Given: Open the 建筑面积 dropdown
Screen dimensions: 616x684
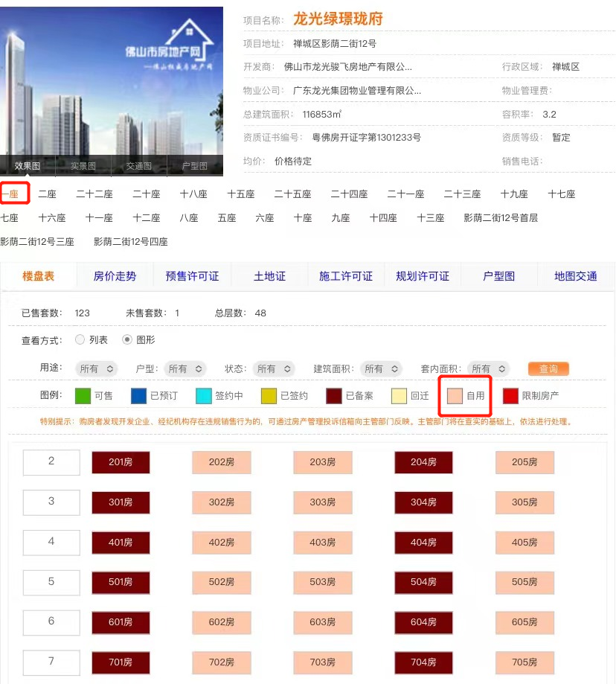Looking at the screenshot, I should tap(381, 368).
